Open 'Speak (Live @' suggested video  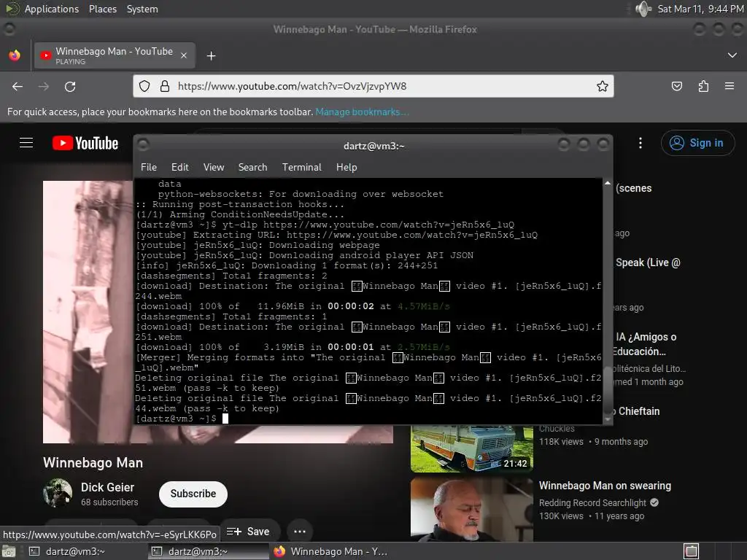(648, 262)
